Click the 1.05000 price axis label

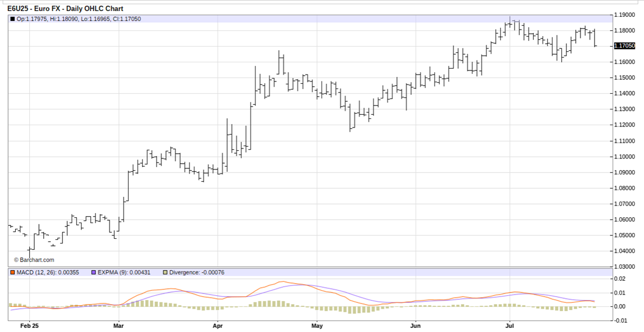(x=624, y=235)
